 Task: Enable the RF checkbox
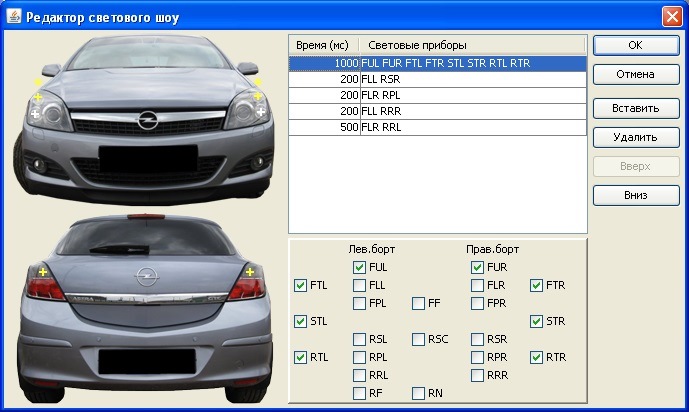(x=359, y=393)
